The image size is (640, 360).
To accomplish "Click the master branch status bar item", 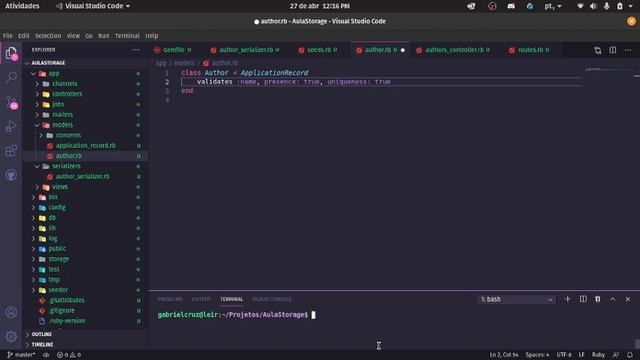I will (21, 355).
